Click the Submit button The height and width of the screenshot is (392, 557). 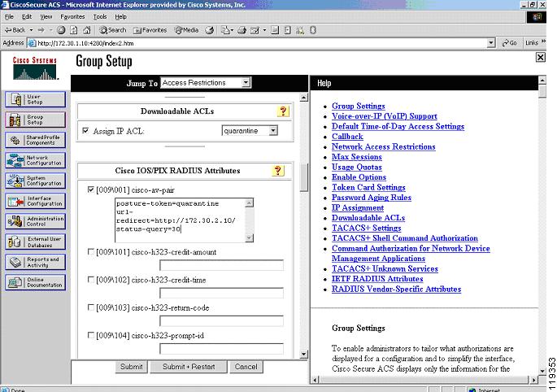tap(132, 367)
